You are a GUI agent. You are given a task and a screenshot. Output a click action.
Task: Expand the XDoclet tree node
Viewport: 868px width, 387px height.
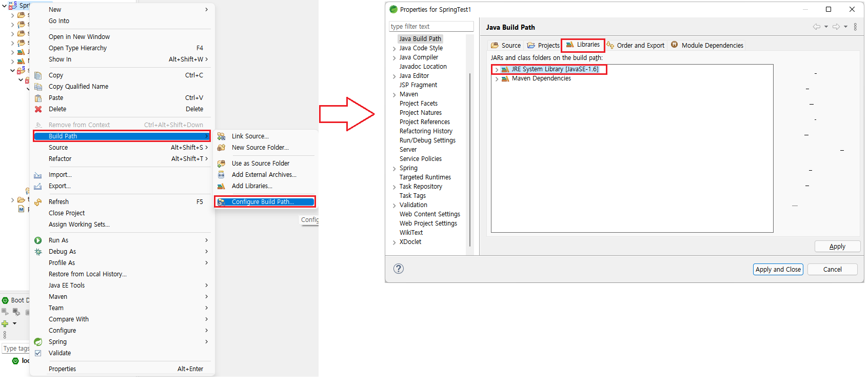(394, 242)
